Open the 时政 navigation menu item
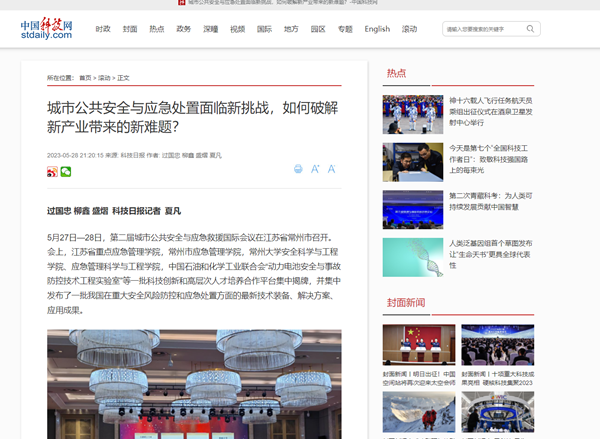Viewport: 600px width, 439px height. click(103, 29)
